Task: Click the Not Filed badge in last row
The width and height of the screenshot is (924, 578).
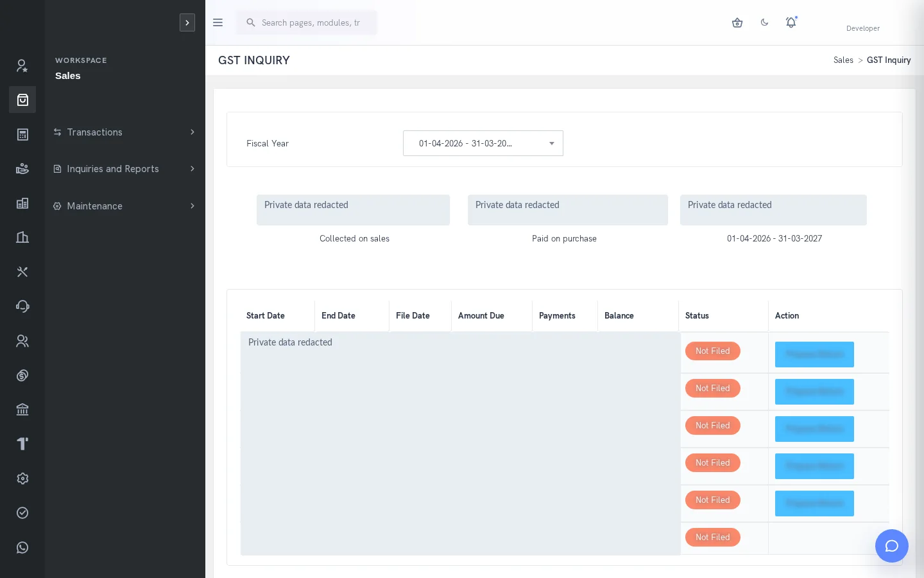Action: (x=713, y=538)
